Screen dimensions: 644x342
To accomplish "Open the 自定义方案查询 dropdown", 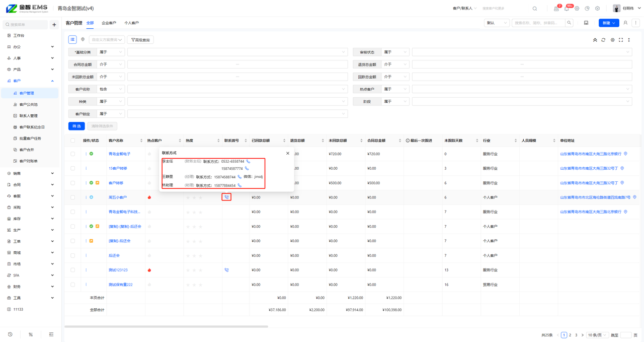I will point(107,40).
